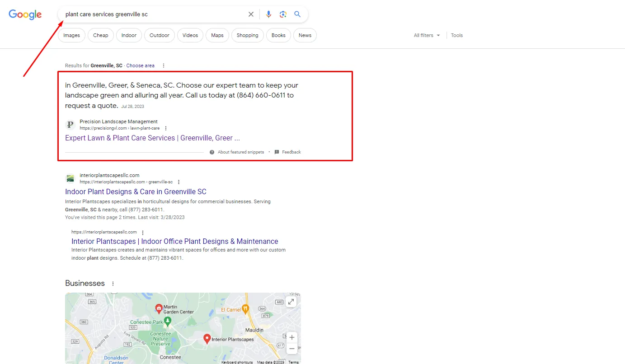The height and width of the screenshot is (364, 625).
Task: Open three-dot menu beside https://interiorplantscapesllc.com sub-result
Action: 143,233
